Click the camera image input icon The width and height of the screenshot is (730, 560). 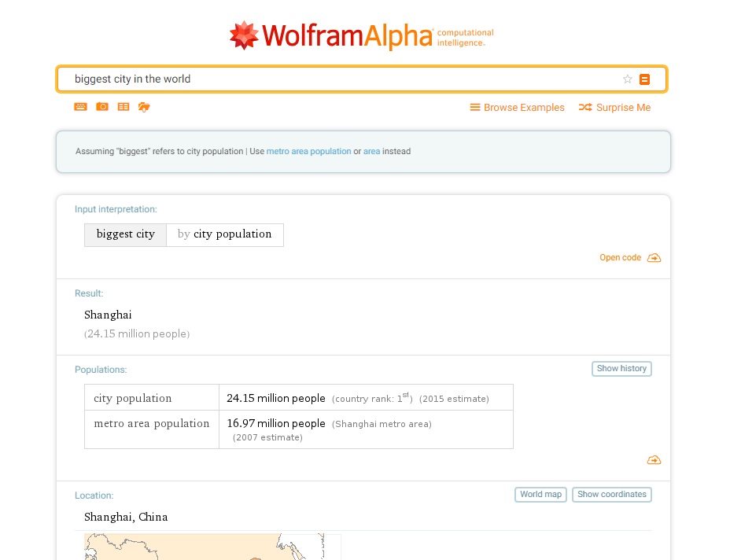(x=102, y=107)
